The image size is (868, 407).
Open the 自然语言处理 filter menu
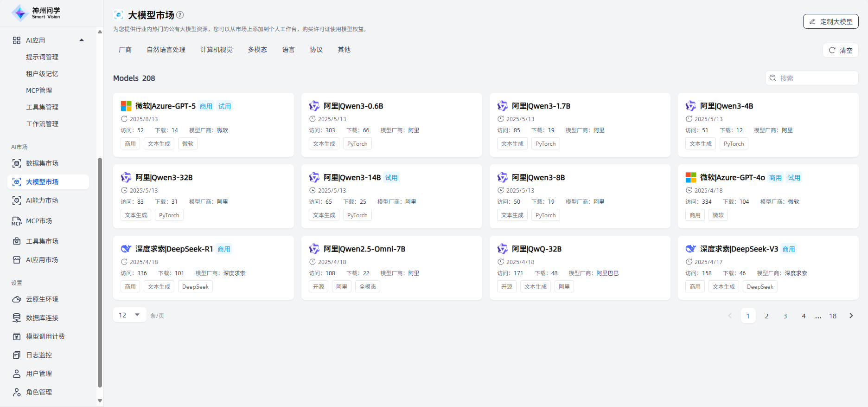[x=166, y=50]
